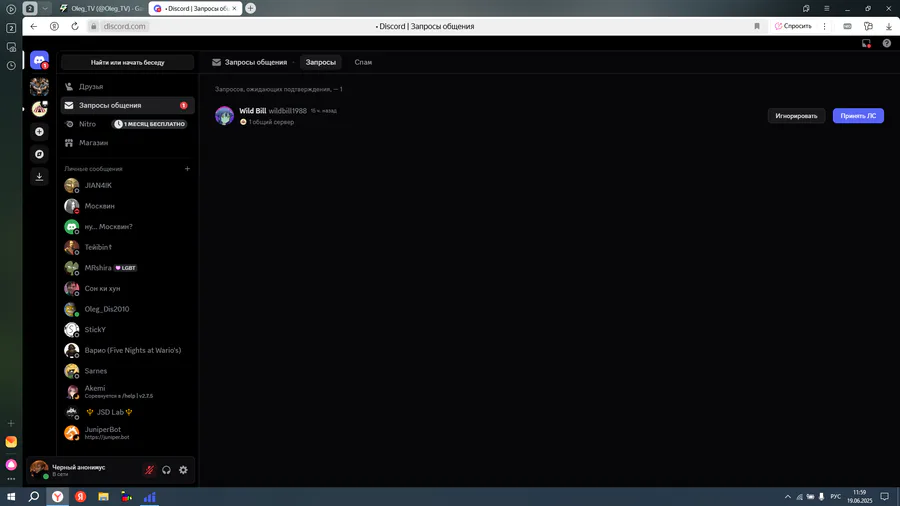Image resolution: width=900 pixels, height=506 pixels.
Task: Accept request with Принять ЛС button
Action: tap(858, 116)
